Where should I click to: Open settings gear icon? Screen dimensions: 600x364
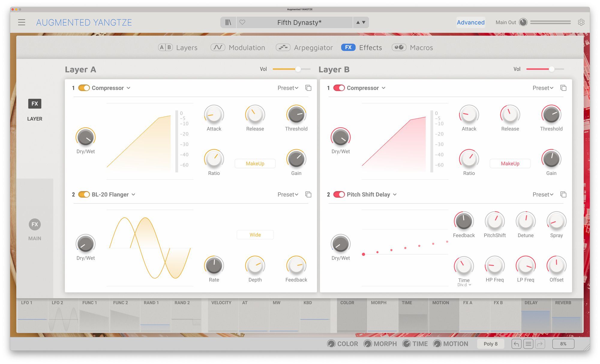(x=581, y=22)
